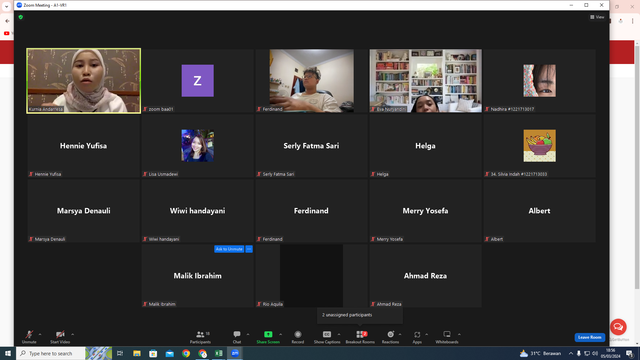Click the green encryption shield icon

point(21,17)
